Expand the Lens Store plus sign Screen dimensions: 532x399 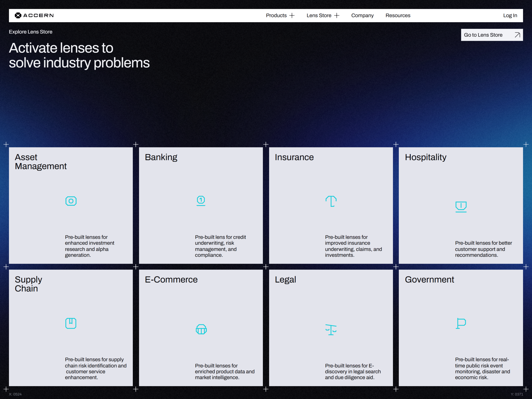click(337, 15)
